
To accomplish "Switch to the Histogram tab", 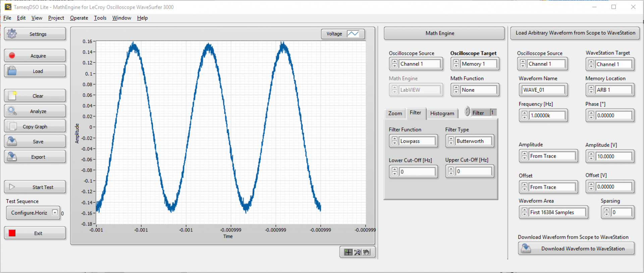I will point(442,114).
